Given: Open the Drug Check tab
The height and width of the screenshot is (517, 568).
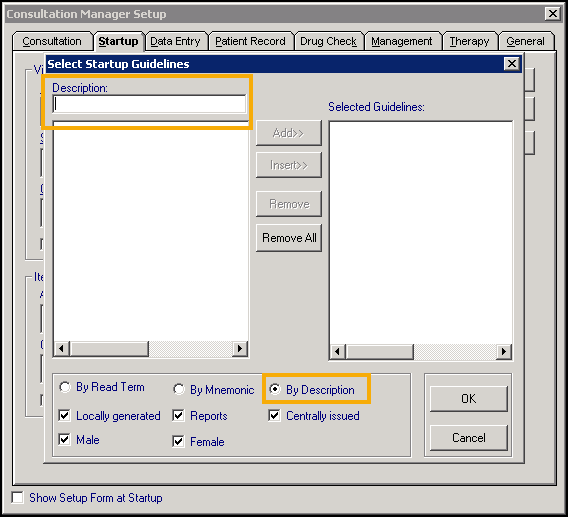Looking at the screenshot, I should click(x=328, y=41).
